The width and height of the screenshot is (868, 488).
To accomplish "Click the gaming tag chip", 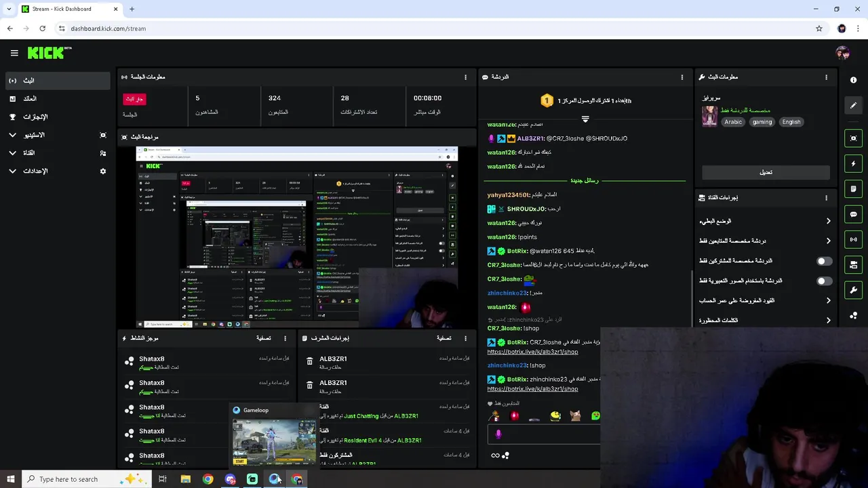I will [x=762, y=122].
